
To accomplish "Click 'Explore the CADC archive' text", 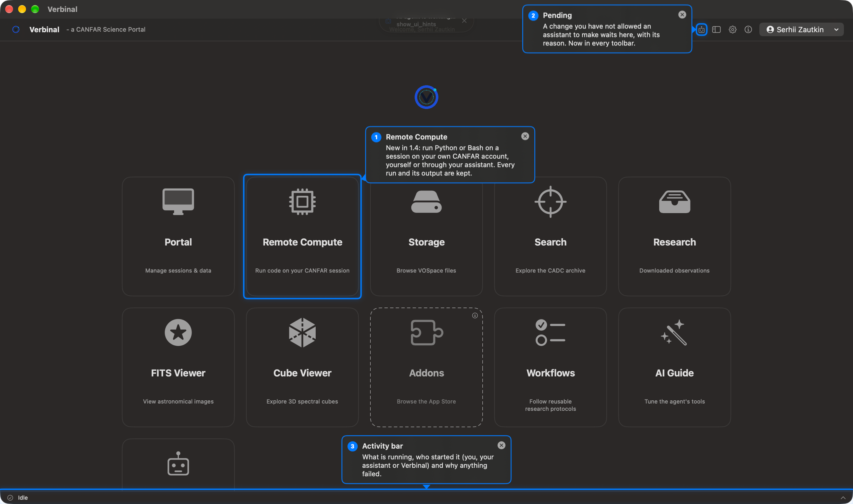I will (x=551, y=271).
